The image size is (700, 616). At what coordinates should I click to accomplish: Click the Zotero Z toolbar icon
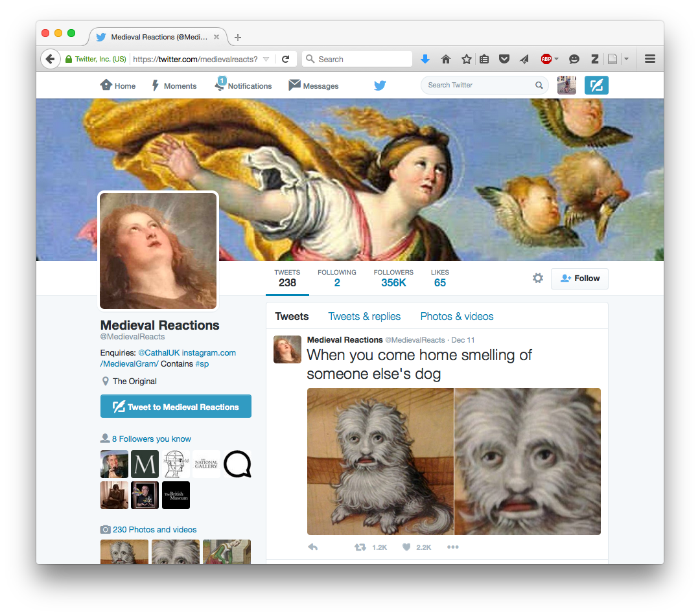click(x=594, y=59)
